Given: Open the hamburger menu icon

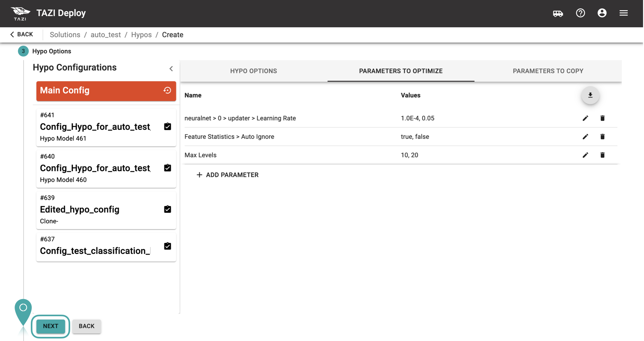Looking at the screenshot, I should point(624,13).
